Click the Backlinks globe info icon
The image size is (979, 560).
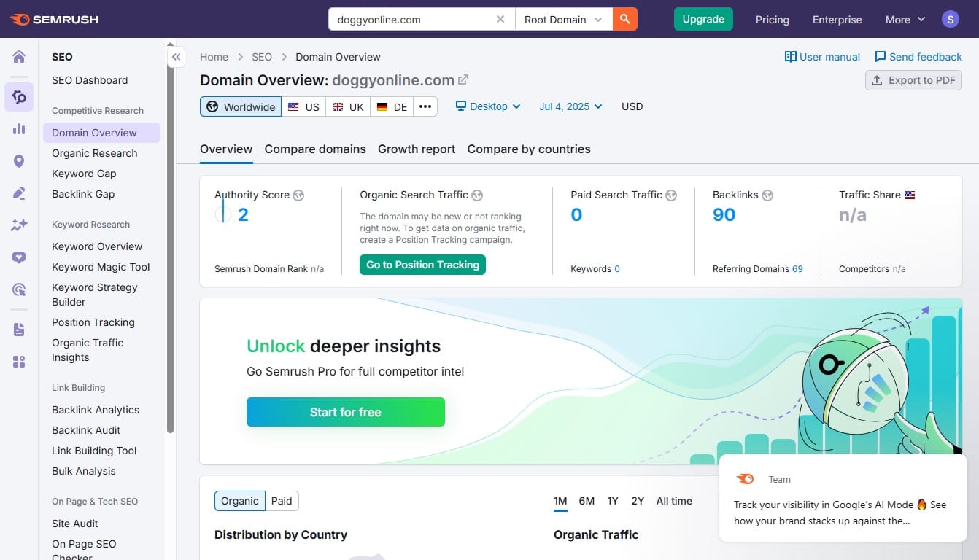767,195
